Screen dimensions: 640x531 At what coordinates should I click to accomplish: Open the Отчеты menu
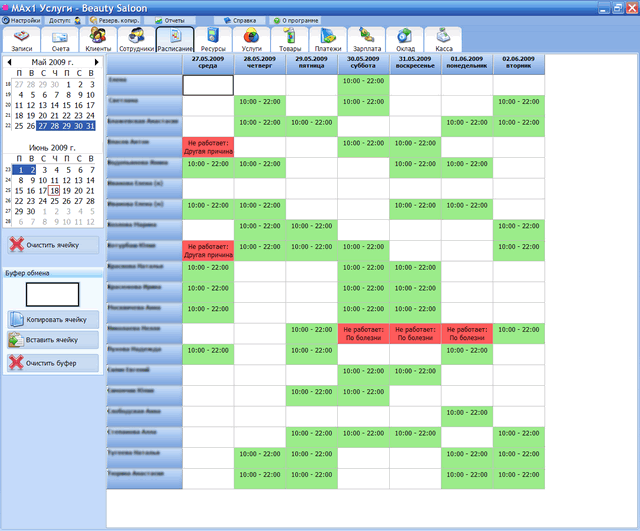tap(171, 20)
